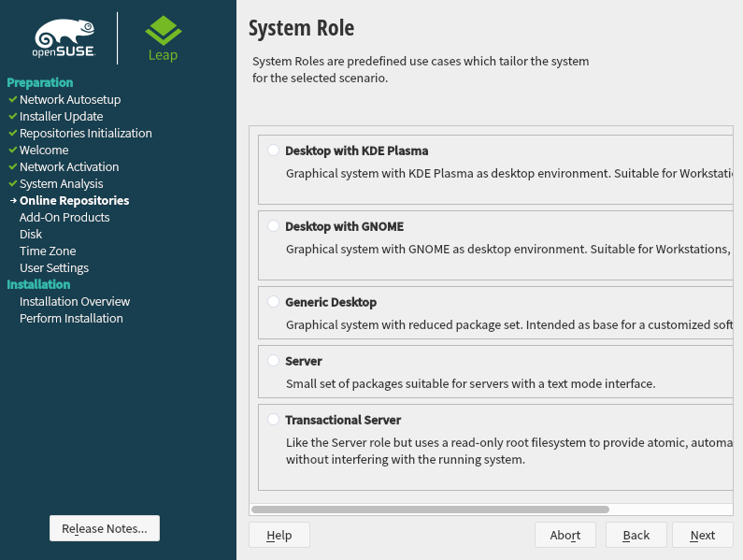The width and height of the screenshot is (743, 560).
Task: Click the checkmark beside Installer Update
Action: click(x=12, y=116)
